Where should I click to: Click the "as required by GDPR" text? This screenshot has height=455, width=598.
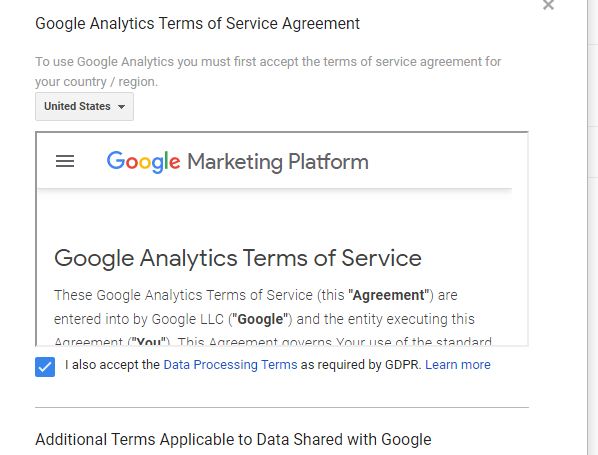click(x=361, y=365)
